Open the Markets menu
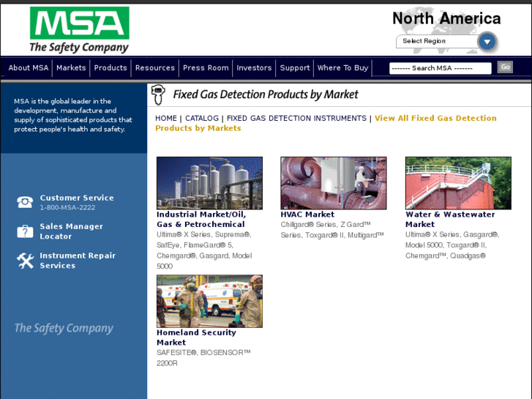 pyautogui.click(x=71, y=68)
